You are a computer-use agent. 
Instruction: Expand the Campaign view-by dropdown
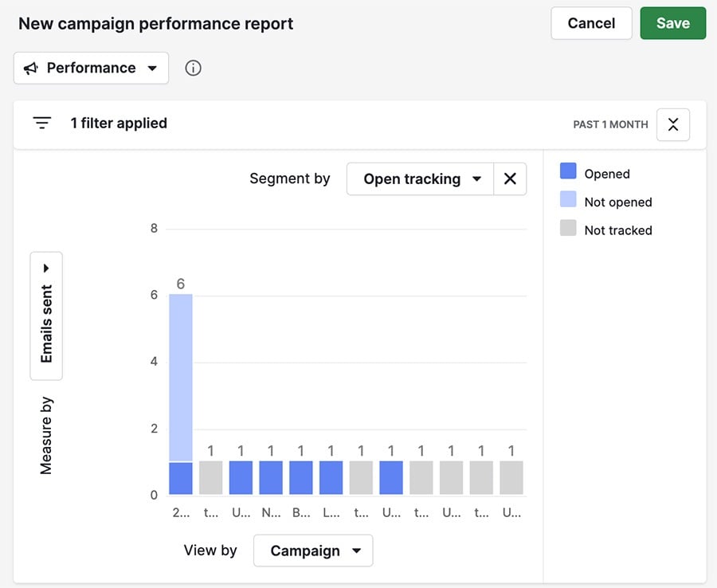pos(313,551)
